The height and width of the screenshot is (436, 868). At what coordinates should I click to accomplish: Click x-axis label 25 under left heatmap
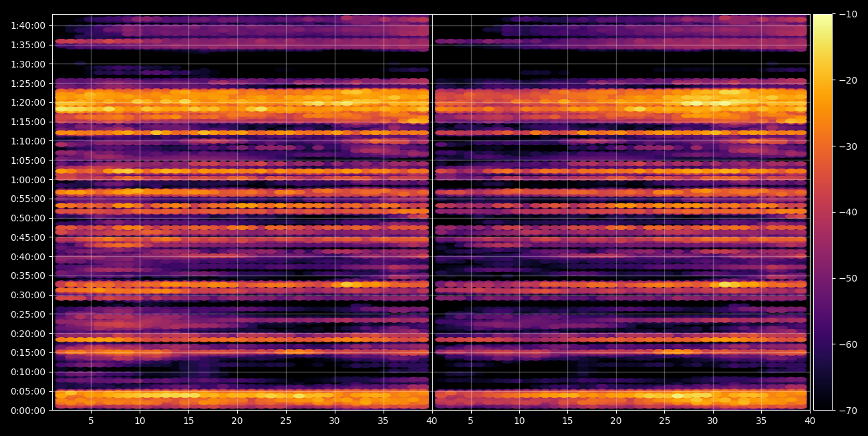click(x=286, y=421)
